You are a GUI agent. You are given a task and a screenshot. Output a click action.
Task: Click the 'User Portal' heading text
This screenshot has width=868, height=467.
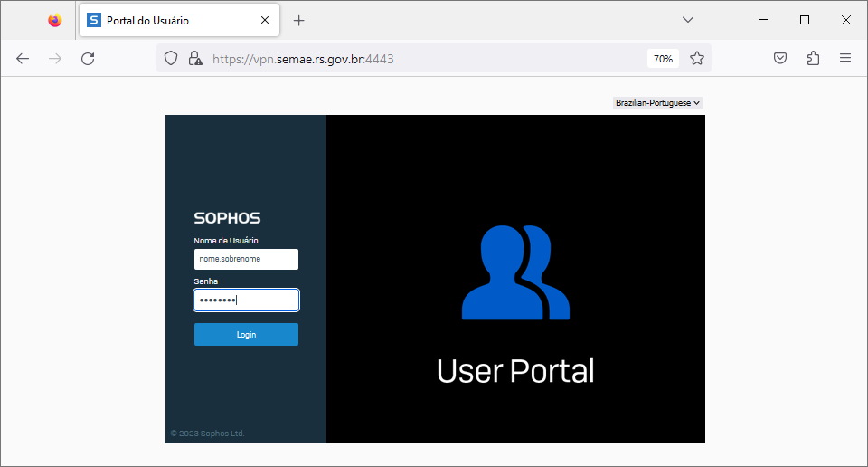(x=515, y=371)
